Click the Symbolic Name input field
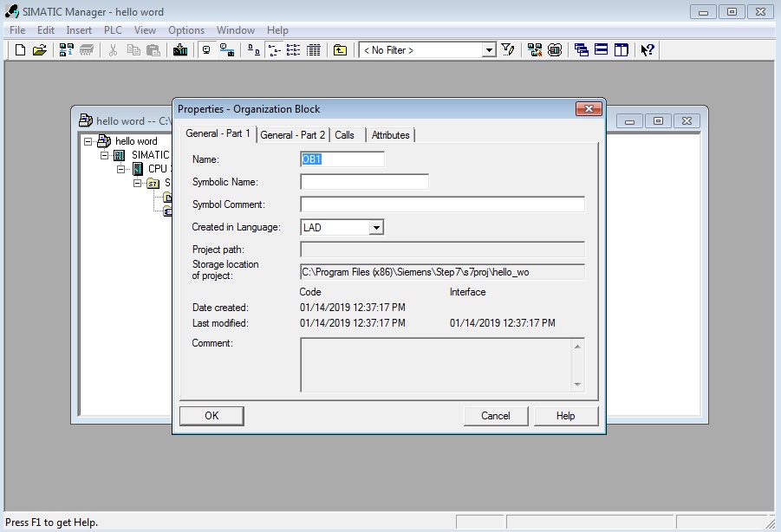781x532 pixels. coord(364,182)
